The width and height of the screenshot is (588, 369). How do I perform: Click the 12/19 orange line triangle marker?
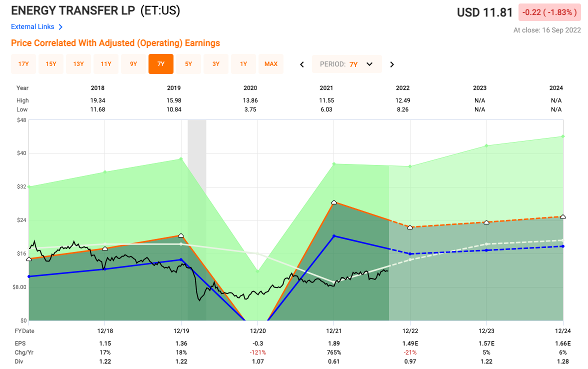(181, 235)
